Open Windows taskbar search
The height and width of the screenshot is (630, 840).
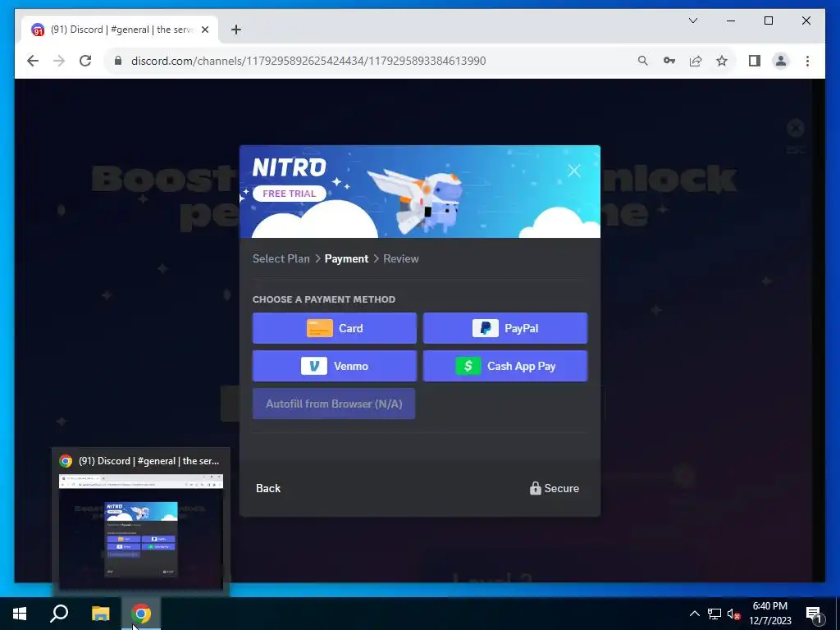click(59, 614)
